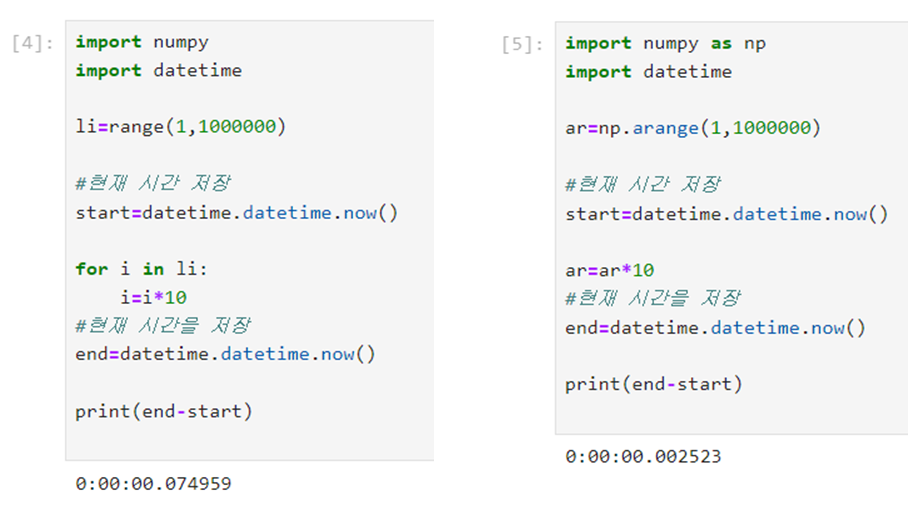
Task: Click 'start=datetime.datetime.now()' in cell 4
Action: 237,213
